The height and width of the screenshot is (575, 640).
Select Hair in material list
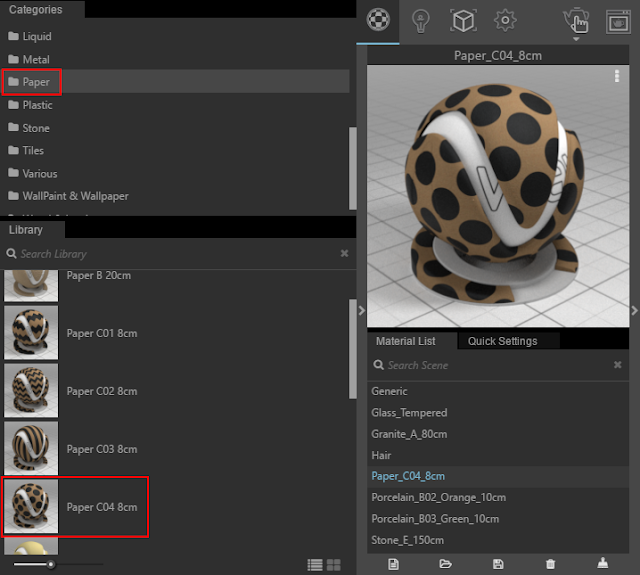498,455
